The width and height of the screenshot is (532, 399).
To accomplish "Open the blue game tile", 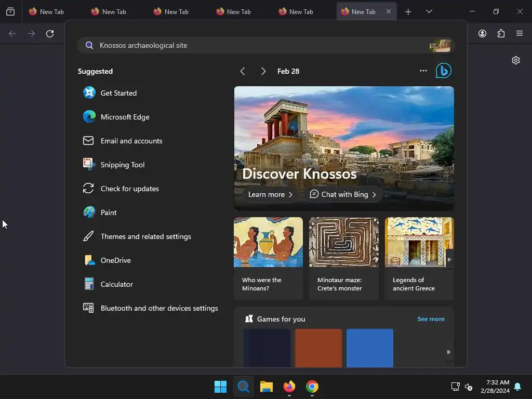I will click(370, 348).
